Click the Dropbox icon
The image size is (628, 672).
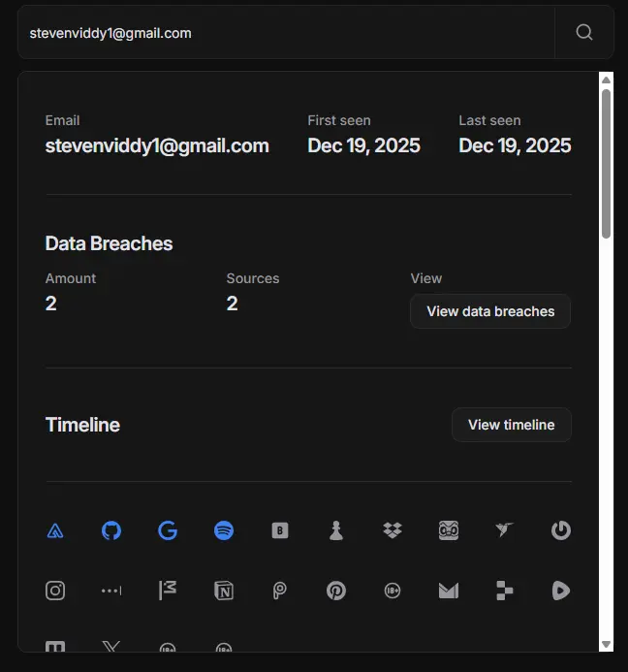click(392, 530)
